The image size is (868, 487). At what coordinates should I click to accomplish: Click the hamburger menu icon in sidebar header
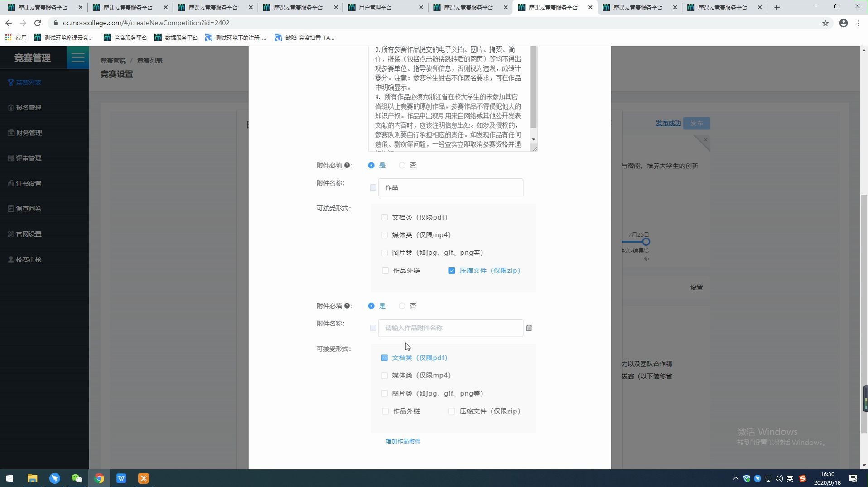pos(77,57)
